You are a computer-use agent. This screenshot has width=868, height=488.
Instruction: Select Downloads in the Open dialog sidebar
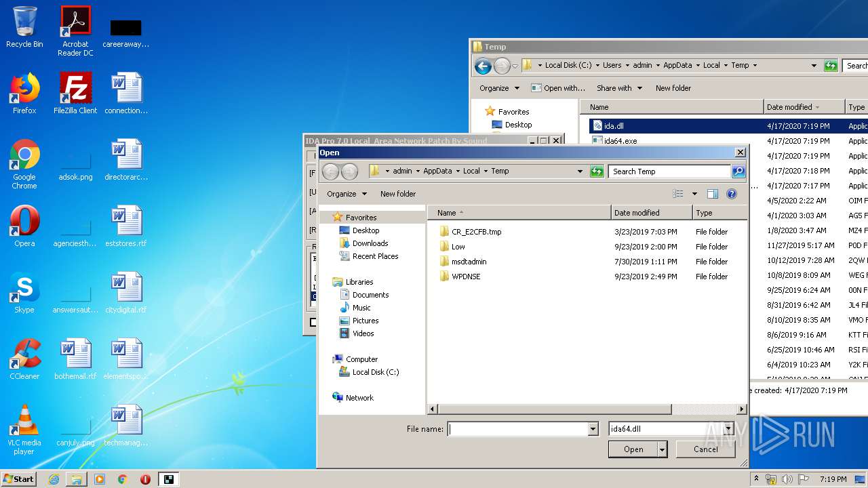370,243
